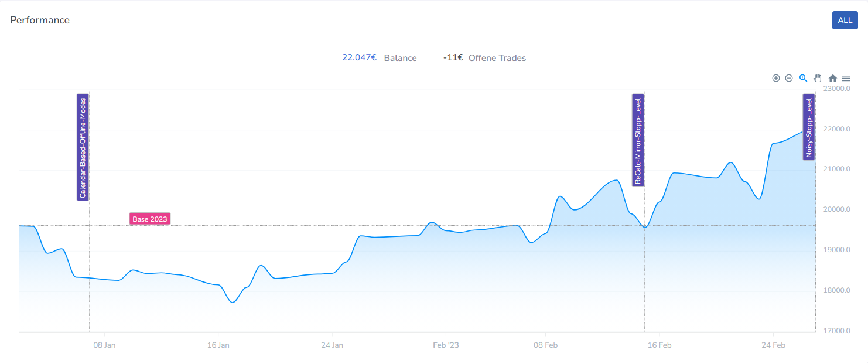Click the 08 Feb x-axis label
Screen dimensions: 868x363
[x=545, y=345]
